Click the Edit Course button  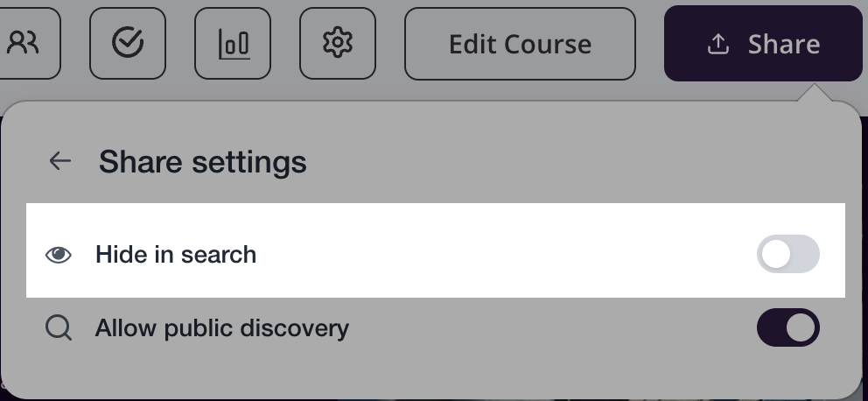click(520, 44)
